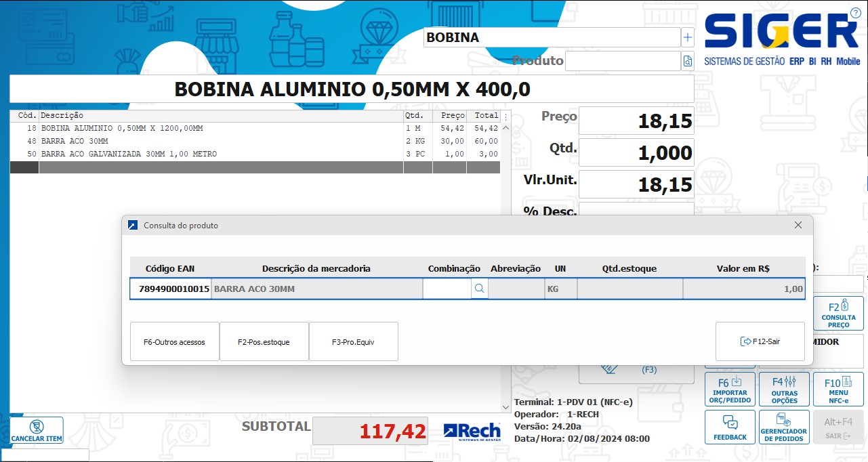The width and height of the screenshot is (868, 462).
Task: Click the Rech logo
Action: tap(472, 432)
